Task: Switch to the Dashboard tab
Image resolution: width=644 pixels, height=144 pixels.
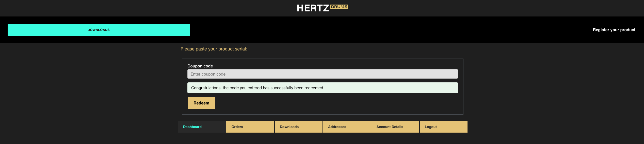Action: (192, 127)
